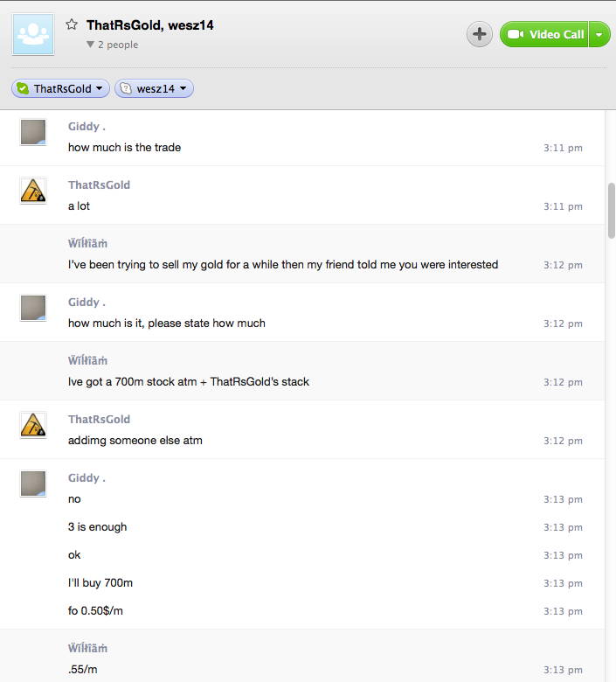Click the conversation scrollbar thumb
The width and height of the screenshot is (616, 682).
click(x=612, y=211)
